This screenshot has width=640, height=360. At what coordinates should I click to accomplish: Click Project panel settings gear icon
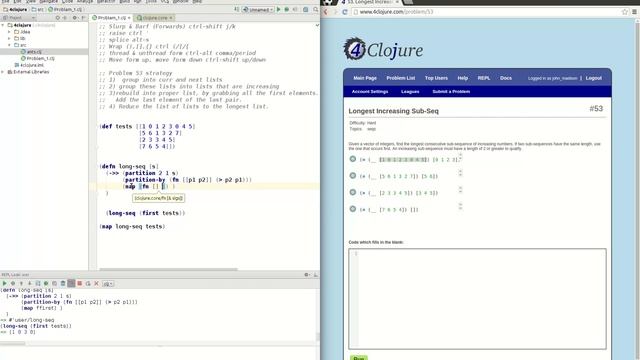(75, 18)
